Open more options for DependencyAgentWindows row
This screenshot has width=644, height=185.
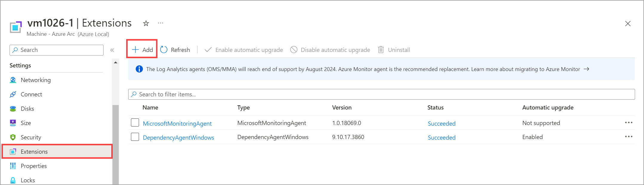click(x=628, y=137)
